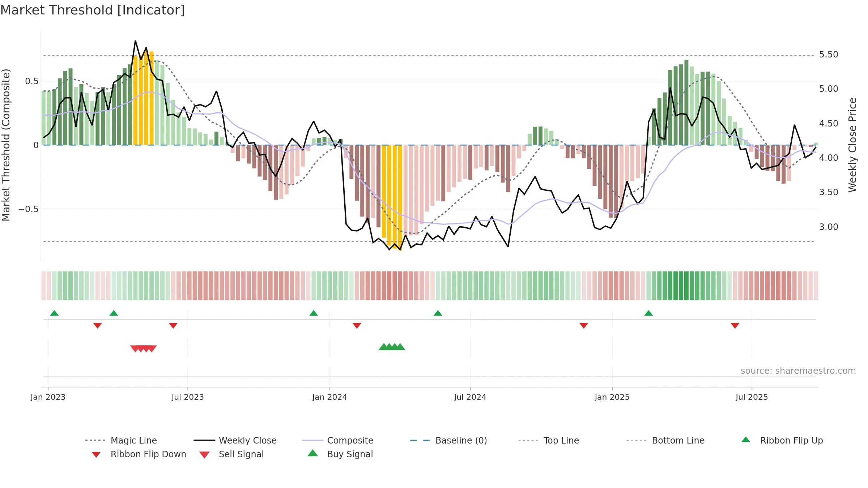Viewport: 868px width, 488px height.
Task: Click the Ribbon Flip Down marker just before Jul 2025
Action: pos(735,326)
